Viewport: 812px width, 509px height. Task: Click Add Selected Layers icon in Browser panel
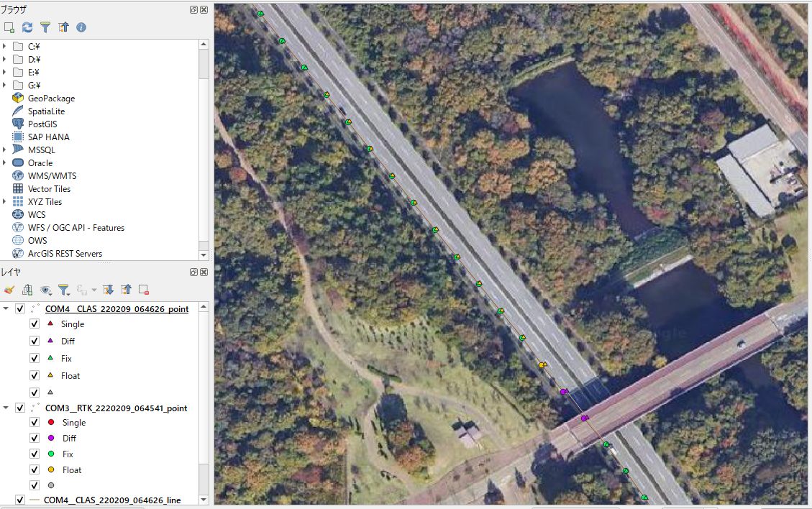[9, 27]
